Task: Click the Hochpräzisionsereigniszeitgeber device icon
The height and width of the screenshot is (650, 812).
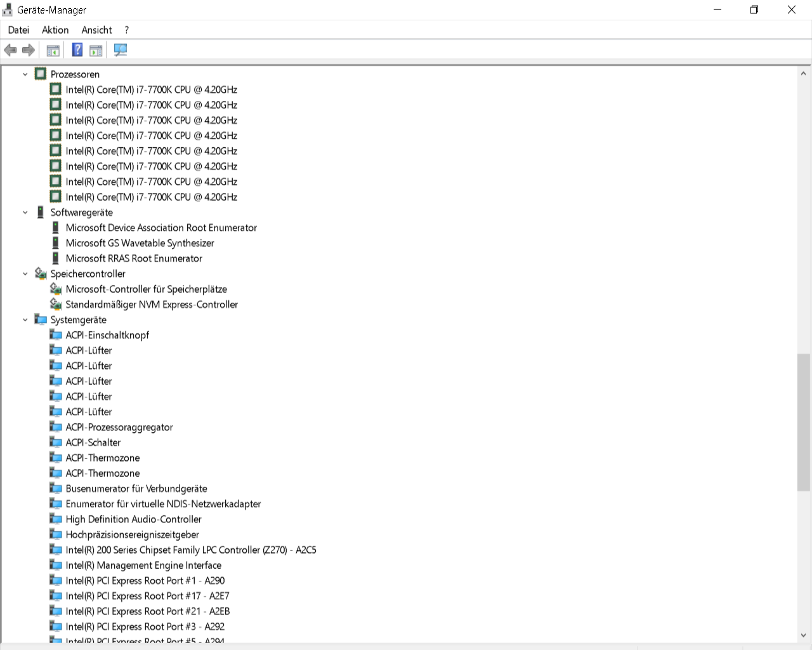Action: pyautogui.click(x=56, y=534)
